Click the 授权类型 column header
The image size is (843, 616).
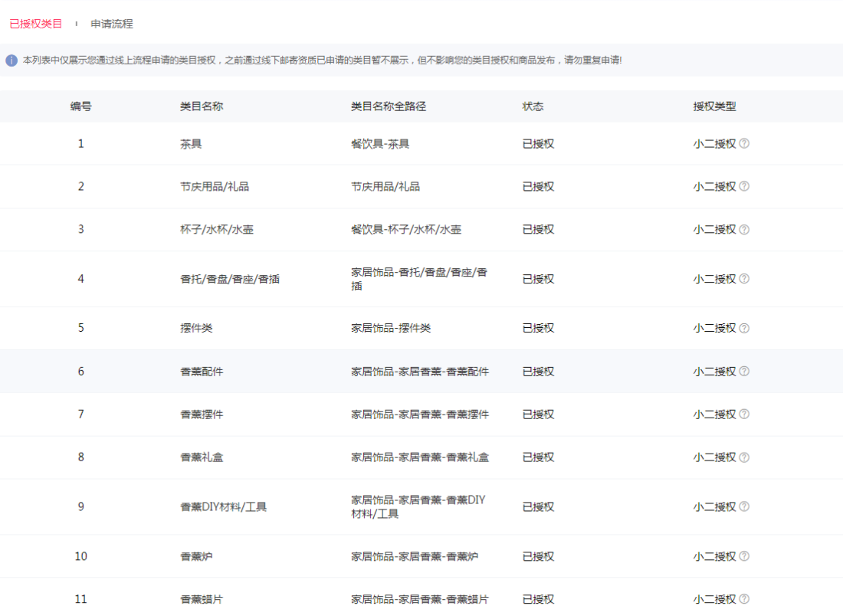[714, 106]
